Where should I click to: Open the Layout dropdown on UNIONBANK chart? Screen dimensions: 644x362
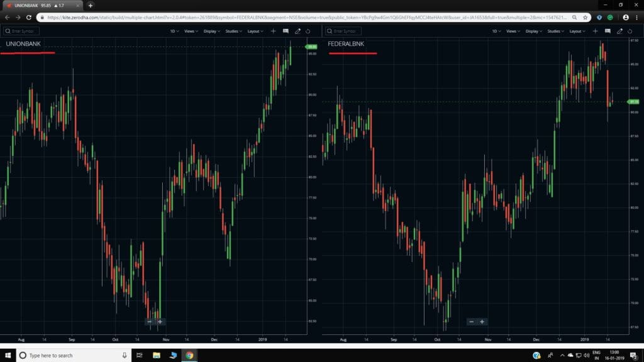pos(254,30)
